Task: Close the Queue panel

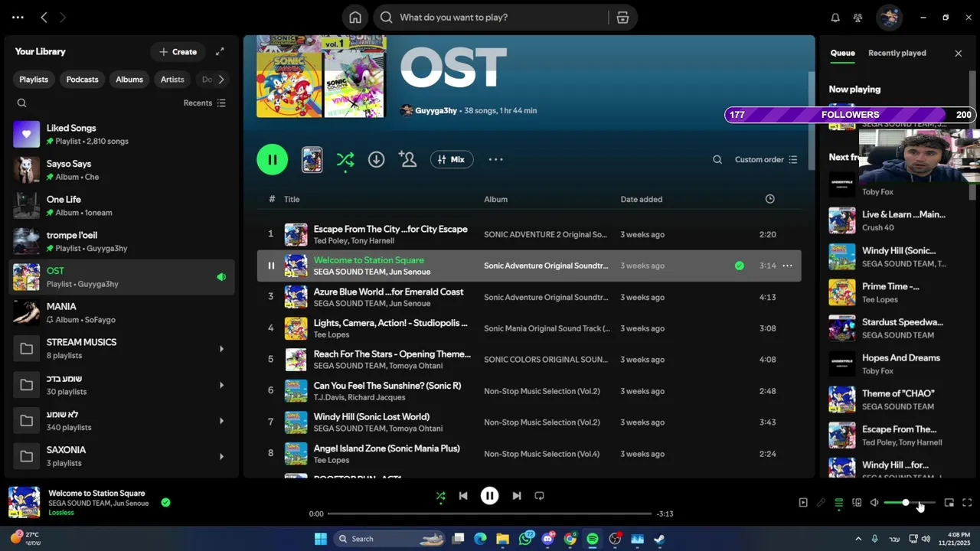Action: point(959,53)
